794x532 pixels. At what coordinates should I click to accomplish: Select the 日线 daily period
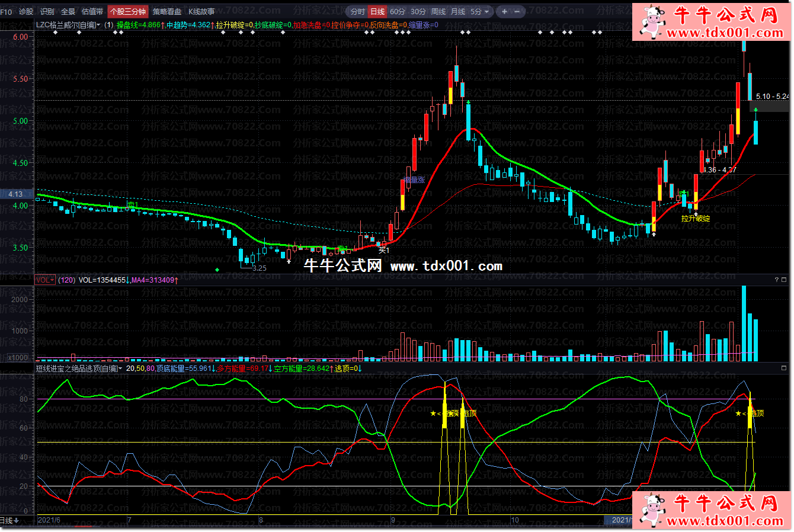coord(377,11)
